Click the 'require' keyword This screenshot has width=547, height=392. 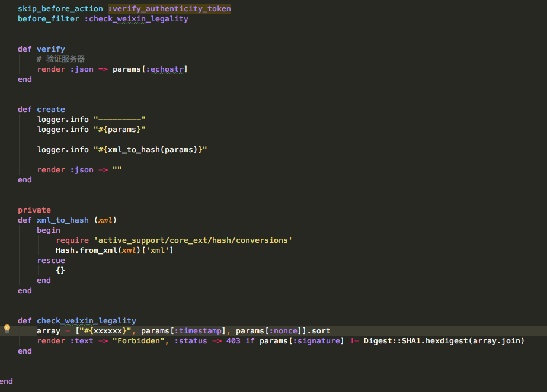tap(72, 240)
